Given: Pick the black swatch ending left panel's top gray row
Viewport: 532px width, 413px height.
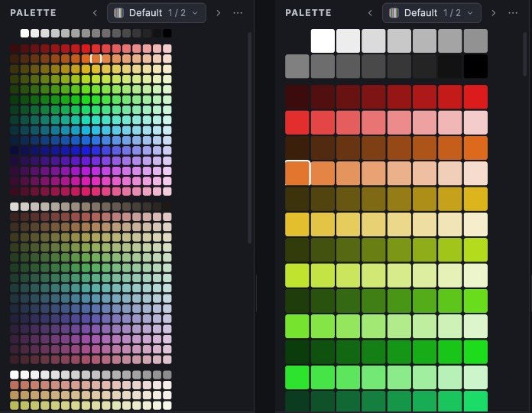Looking at the screenshot, I should 167,33.
